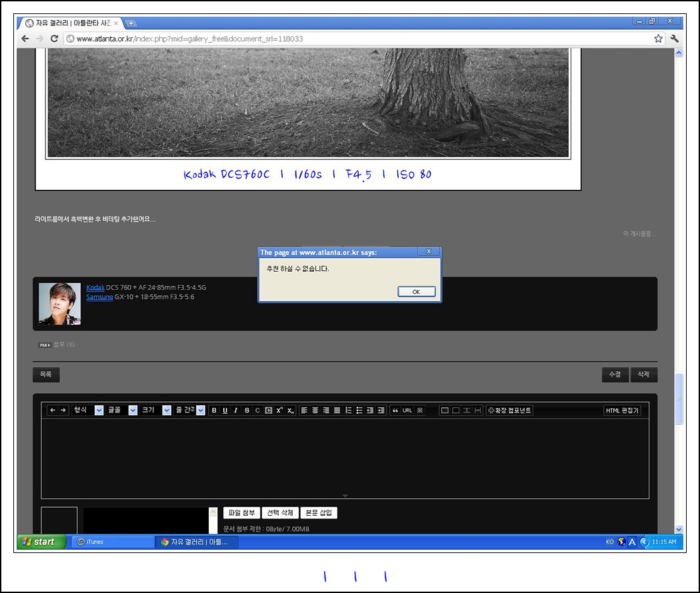700x593 pixels.
Task: Click the address bar URL field
Action: (360, 39)
